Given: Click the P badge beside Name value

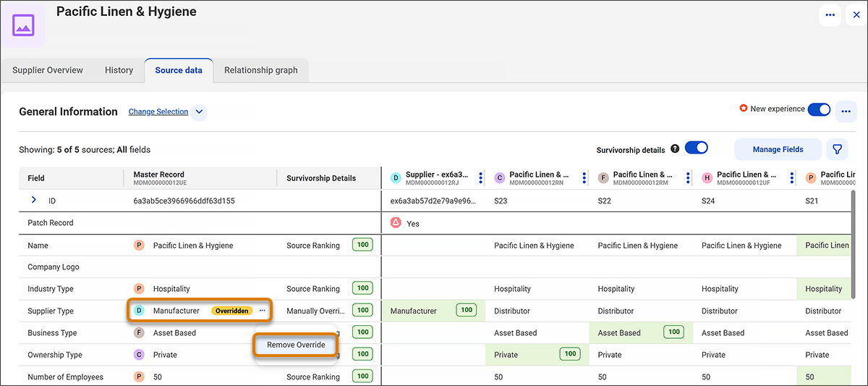Looking at the screenshot, I should click(139, 246).
